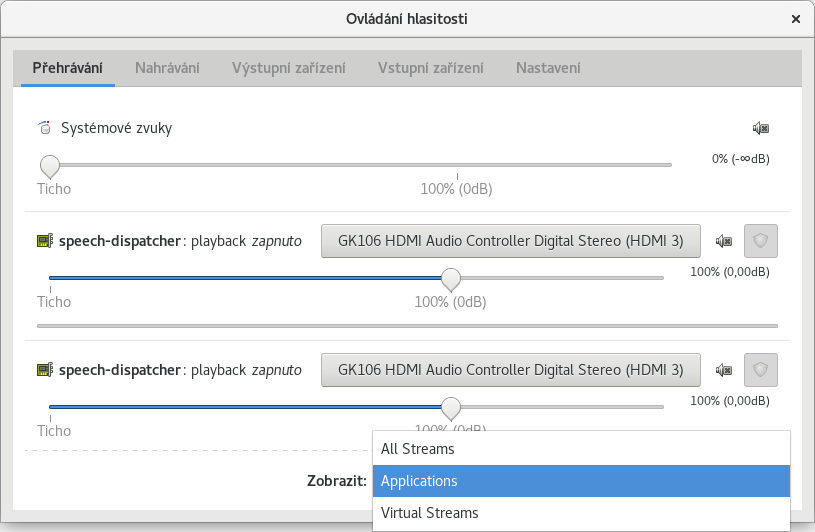Viewport: 815px width, 532px height.
Task: Click first speech-dispatcher volume slider handle
Action: click(451, 278)
